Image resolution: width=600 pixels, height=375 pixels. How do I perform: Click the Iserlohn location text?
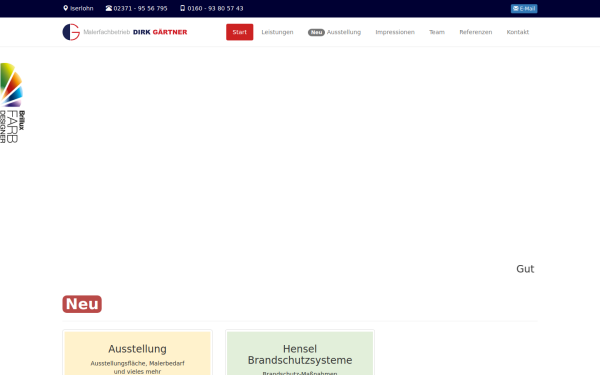click(82, 8)
